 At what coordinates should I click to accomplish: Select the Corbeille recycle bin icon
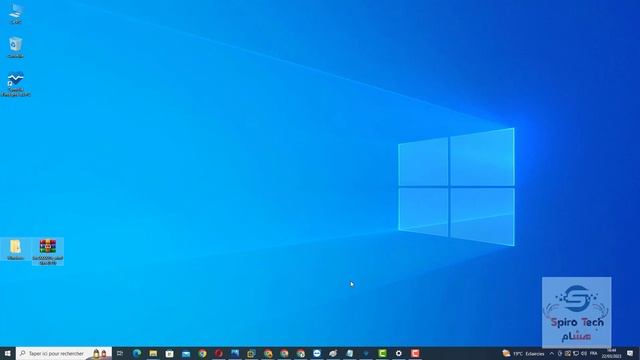point(16,48)
